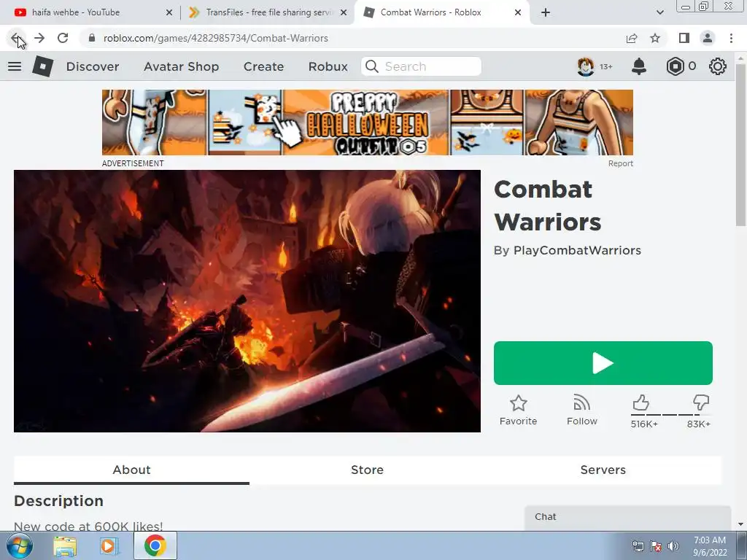Click the Description heading

click(x=58, y=501)
